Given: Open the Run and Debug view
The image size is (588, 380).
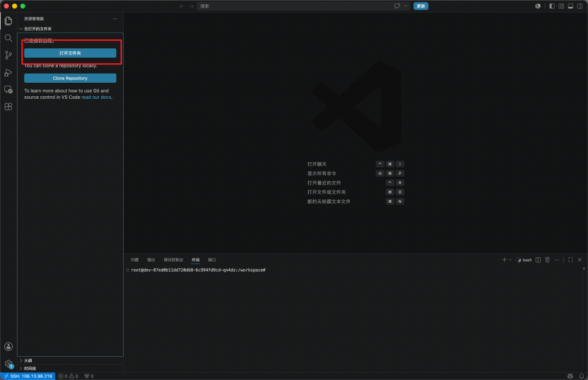Looking at the screenshot, I should pos(8,72).
